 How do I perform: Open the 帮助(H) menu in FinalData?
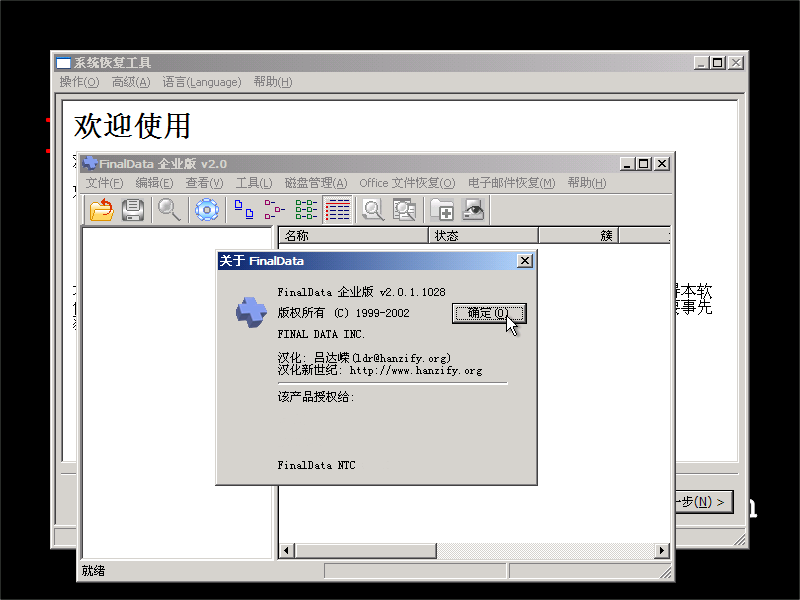(587, 183)
